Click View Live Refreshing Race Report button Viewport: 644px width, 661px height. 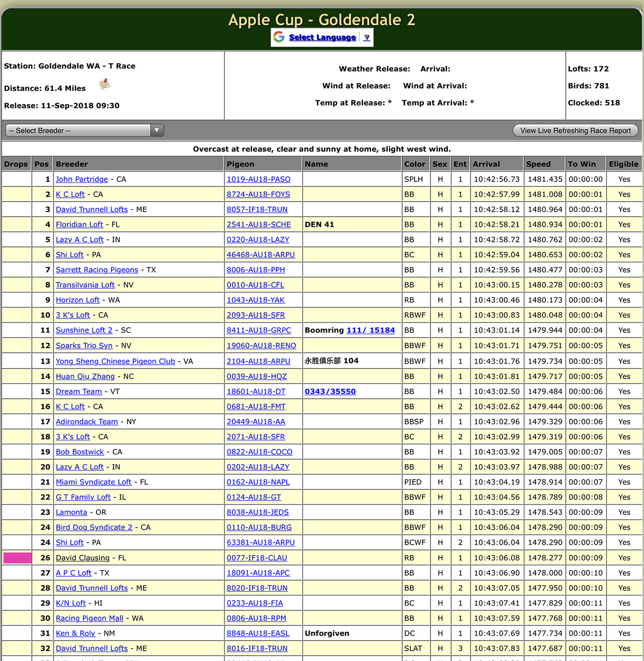point(575,130)
